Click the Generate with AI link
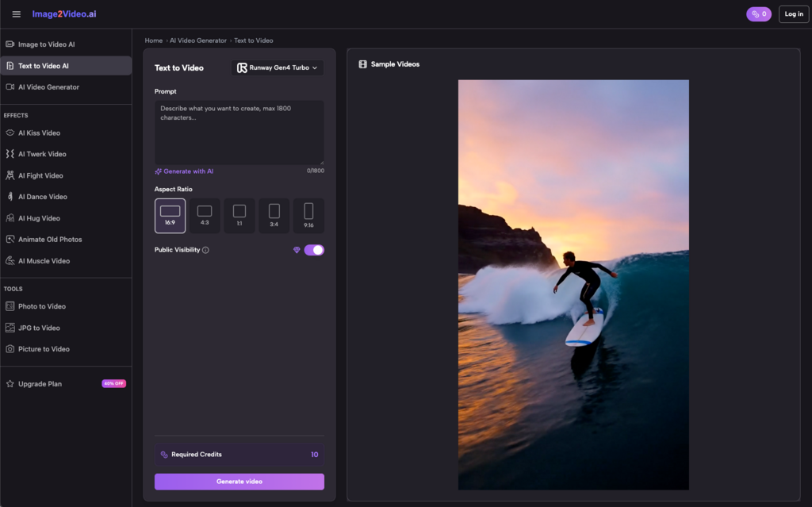This screenshot has width=812, height=507. coord(184,171)
